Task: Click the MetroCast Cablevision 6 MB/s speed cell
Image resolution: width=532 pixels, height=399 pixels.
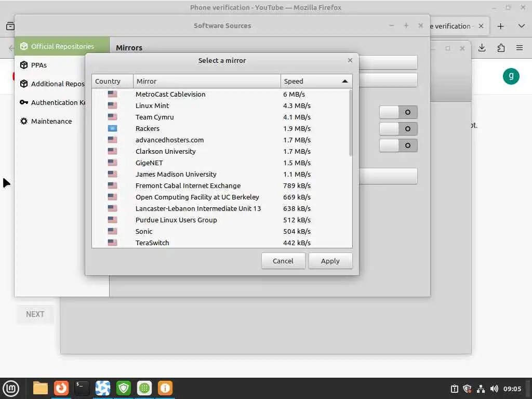Action: pos(294,95)
